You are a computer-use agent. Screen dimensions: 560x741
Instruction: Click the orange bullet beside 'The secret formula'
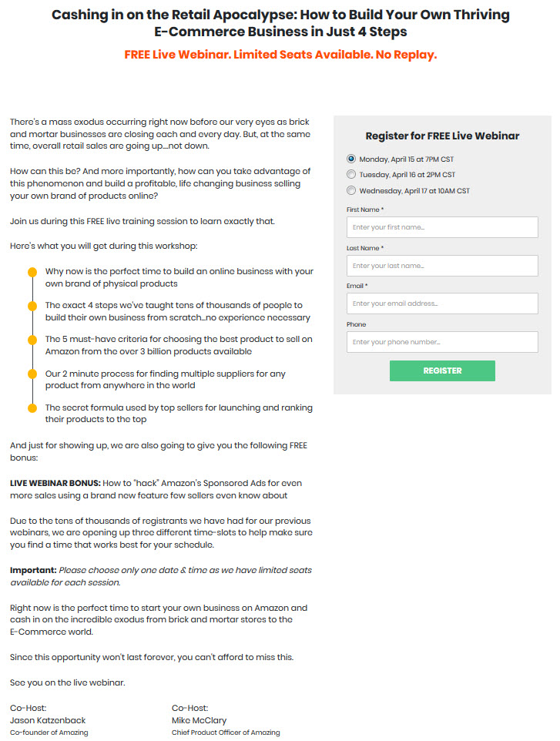pyautogui.click(x=32, y=408)
